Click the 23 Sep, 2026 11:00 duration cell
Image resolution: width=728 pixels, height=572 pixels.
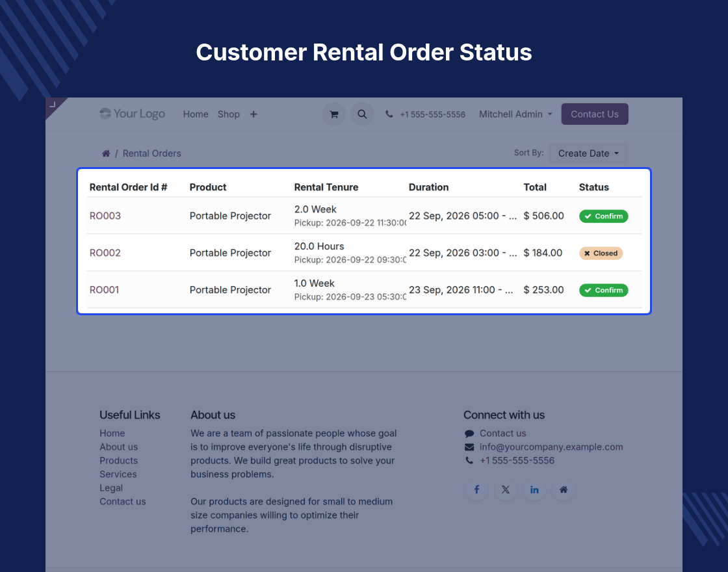(461, 290)
